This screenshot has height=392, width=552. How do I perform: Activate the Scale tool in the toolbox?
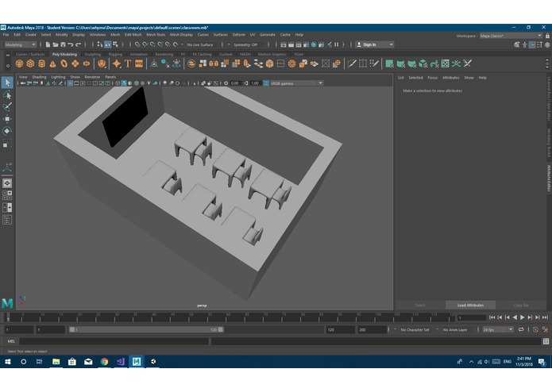point(7,144)
